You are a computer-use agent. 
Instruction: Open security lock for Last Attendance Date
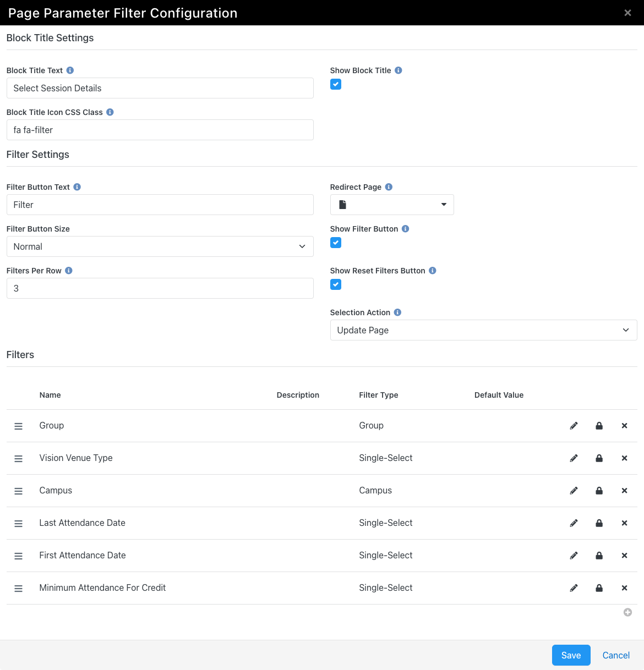(599, 523)
